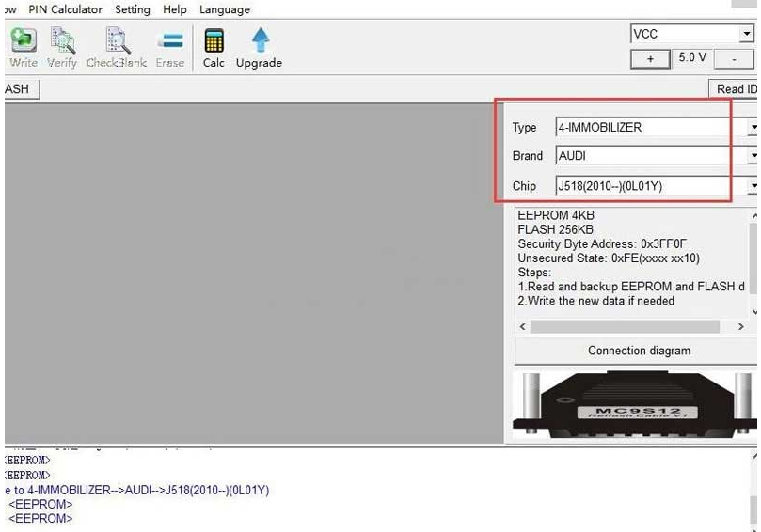The height and width of the screenshot is (532, 761).
Task: Click the last '<EEPROM>' log line
Action: pyautogui.click(x=40, y=519)
